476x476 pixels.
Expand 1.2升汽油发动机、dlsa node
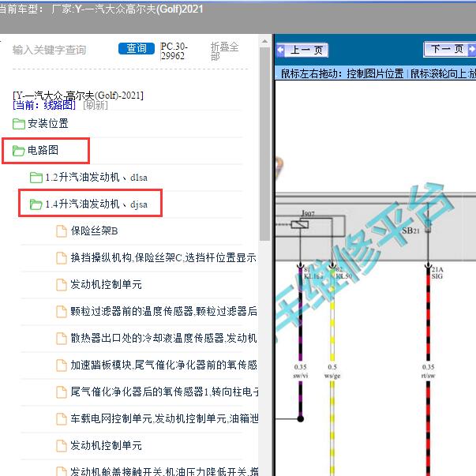(x=96, y=178)
